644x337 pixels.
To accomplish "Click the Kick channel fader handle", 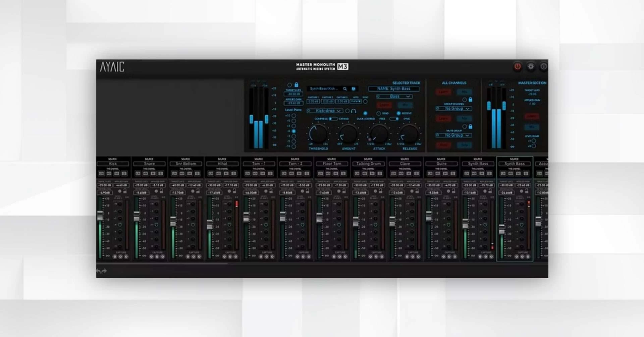I will tap(100, 216).
